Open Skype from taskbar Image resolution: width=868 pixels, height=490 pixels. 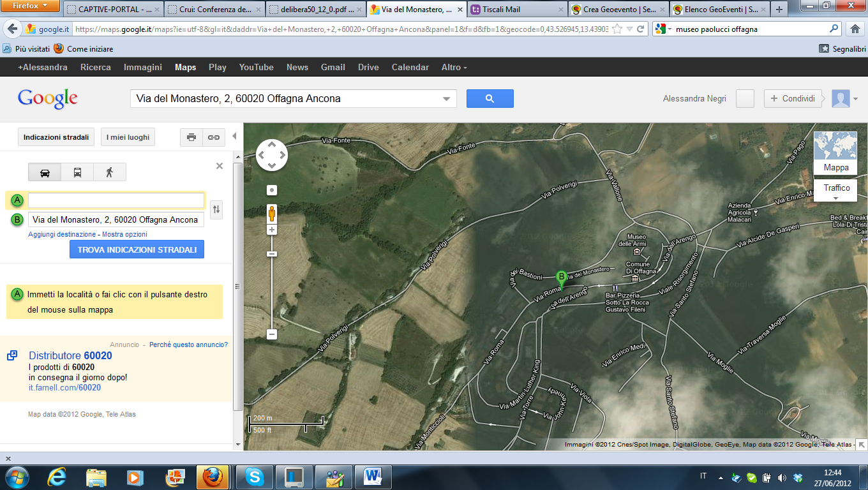point(255,477)
